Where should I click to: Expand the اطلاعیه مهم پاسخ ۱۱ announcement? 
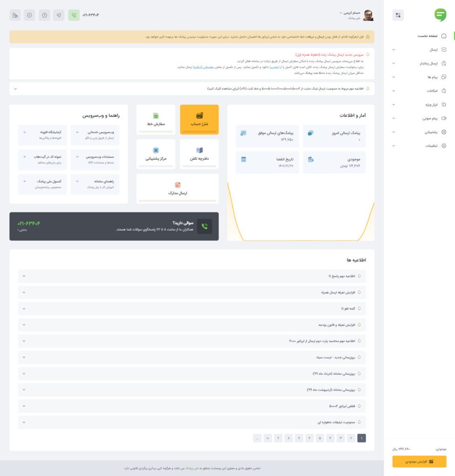(x=192, y=276)
